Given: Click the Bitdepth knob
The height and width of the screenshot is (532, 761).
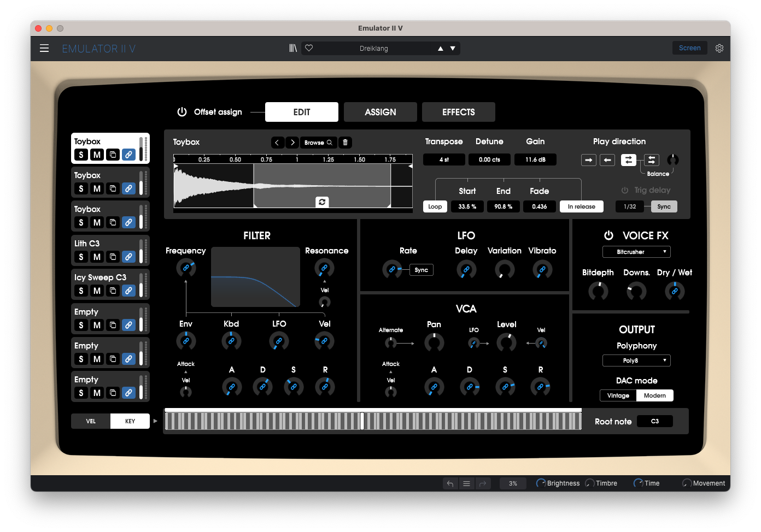Looking at the screenshot, I should coord(598,292).
